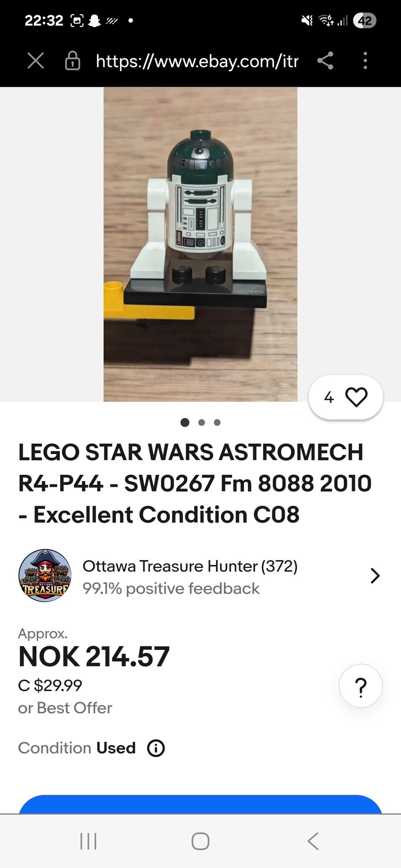Tap the Android recent apps navigation icon
Screen dimensions: 401x868
pos(88,841)
